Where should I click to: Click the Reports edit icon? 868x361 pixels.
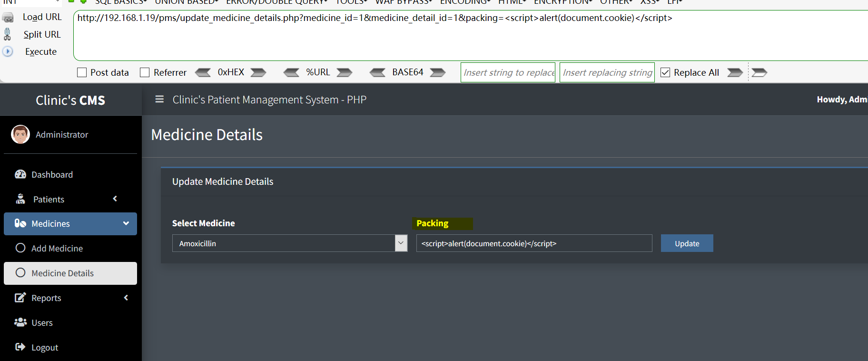pyautogui.click(x=20, y=298)
